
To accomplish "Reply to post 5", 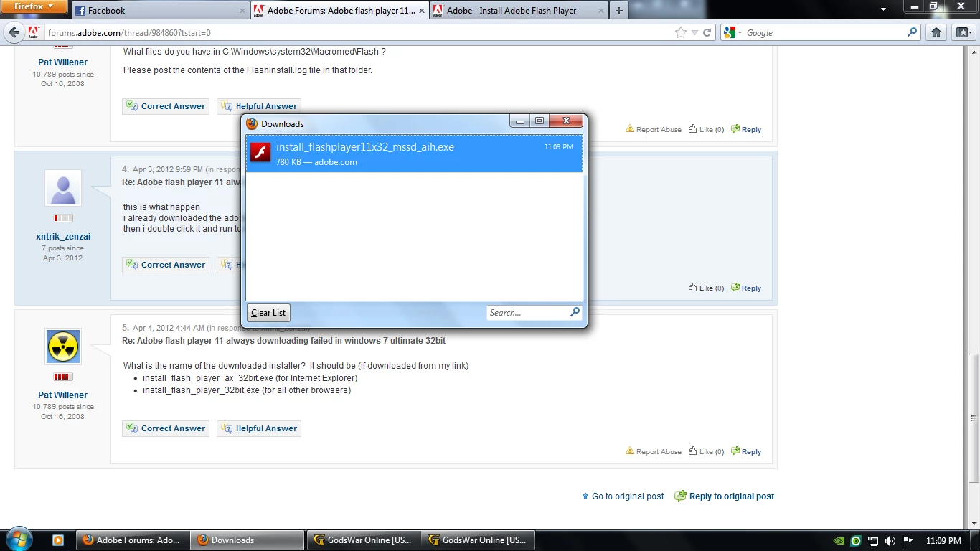I will click(x=746, y=451).
